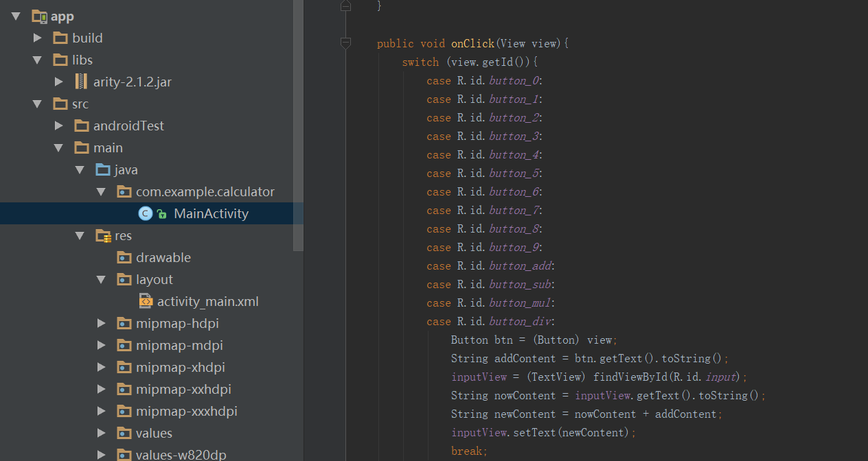Collapse the libs folder

[38, 60]
